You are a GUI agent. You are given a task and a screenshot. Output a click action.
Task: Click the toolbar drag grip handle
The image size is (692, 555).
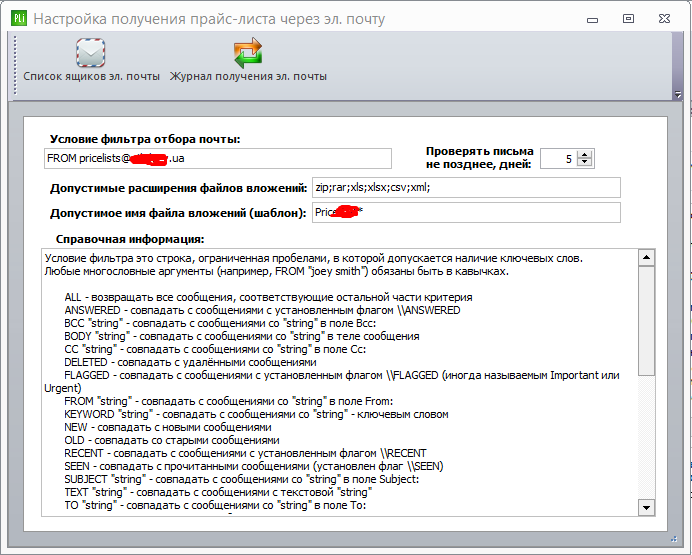(15, 65)
